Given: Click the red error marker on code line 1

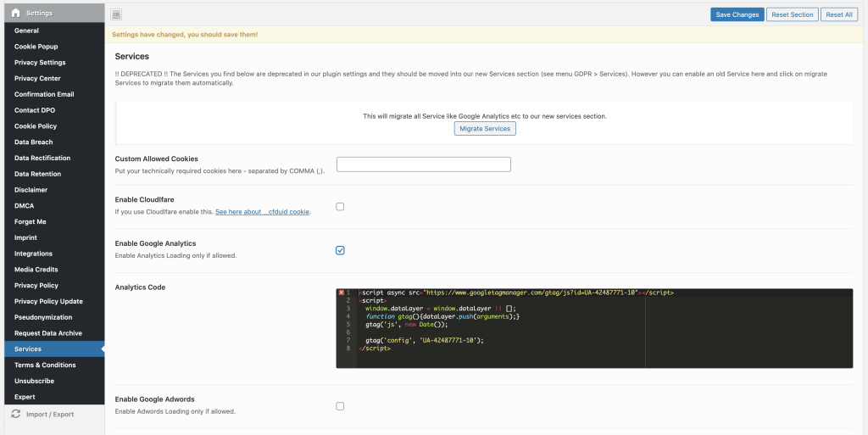Looking at the screenshot, I should [x=341, y=293].
